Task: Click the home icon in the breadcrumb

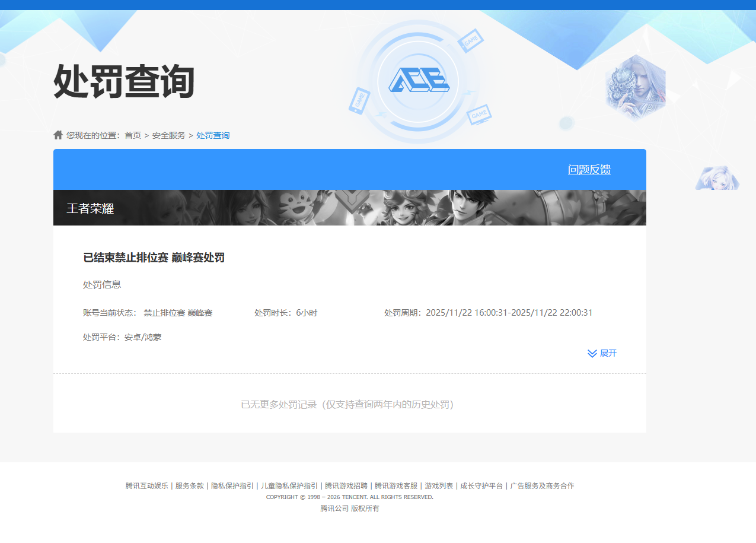Action: click(58, 135)
